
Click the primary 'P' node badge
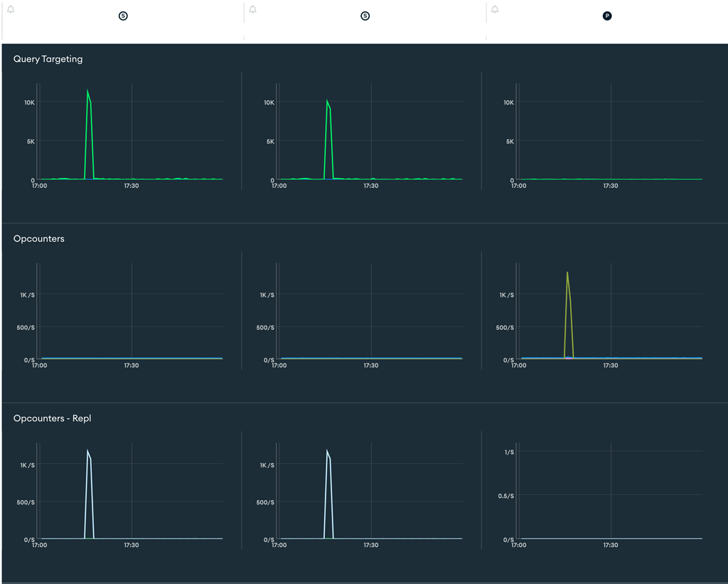click(x=607, y=16)
